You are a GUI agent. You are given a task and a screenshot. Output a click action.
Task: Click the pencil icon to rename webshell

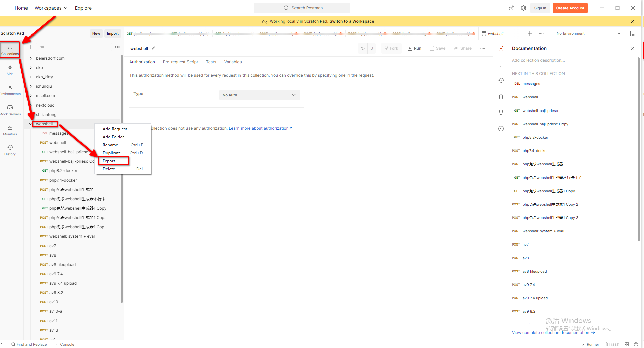point(153,48)
